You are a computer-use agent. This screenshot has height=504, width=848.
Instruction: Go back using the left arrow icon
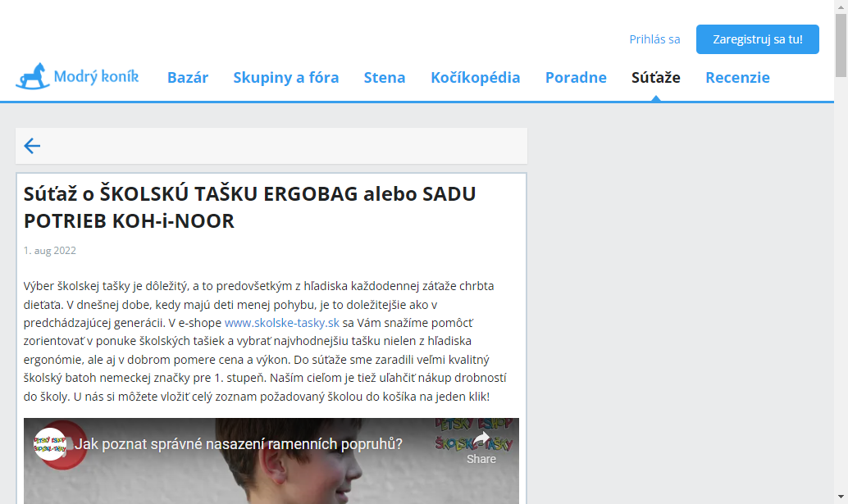[32, 146]
